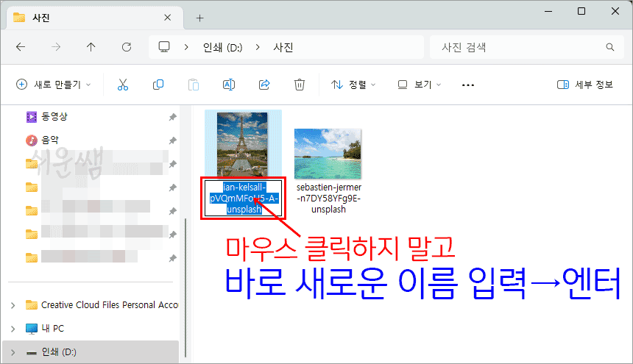Click the PC monitor icon in address bar
The image size is (633, 364).
click(164, 47)
